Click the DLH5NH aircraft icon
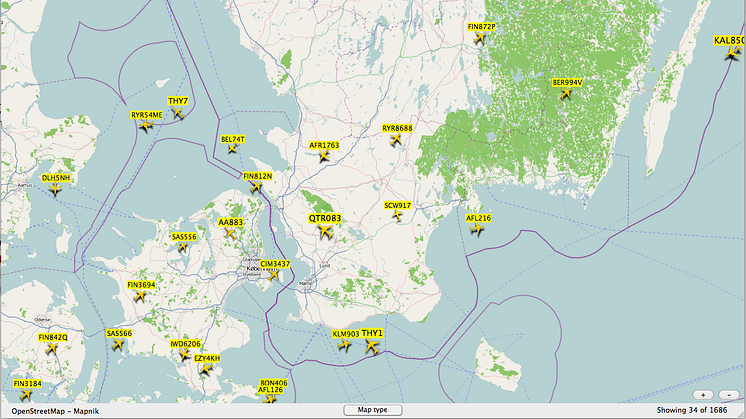 55,189
